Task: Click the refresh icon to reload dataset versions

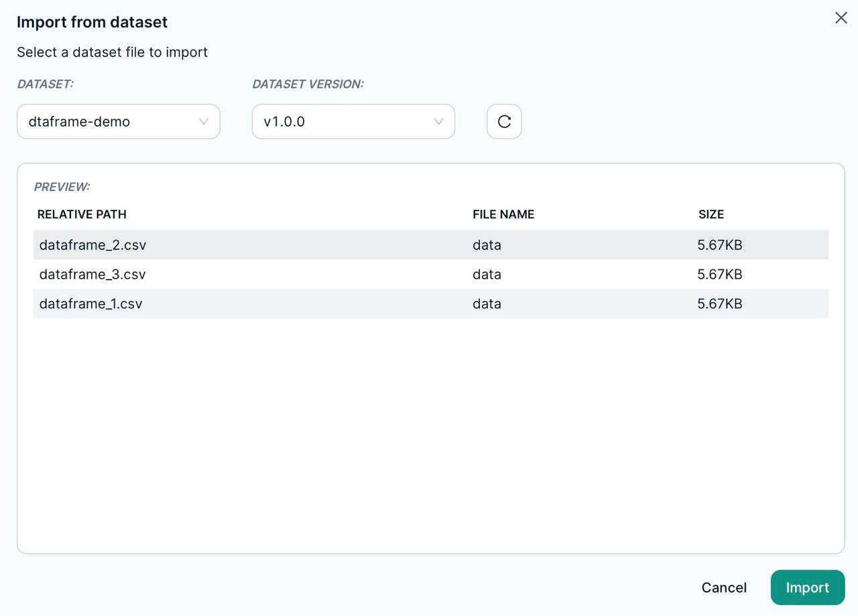Action: [x=503, y=121]
